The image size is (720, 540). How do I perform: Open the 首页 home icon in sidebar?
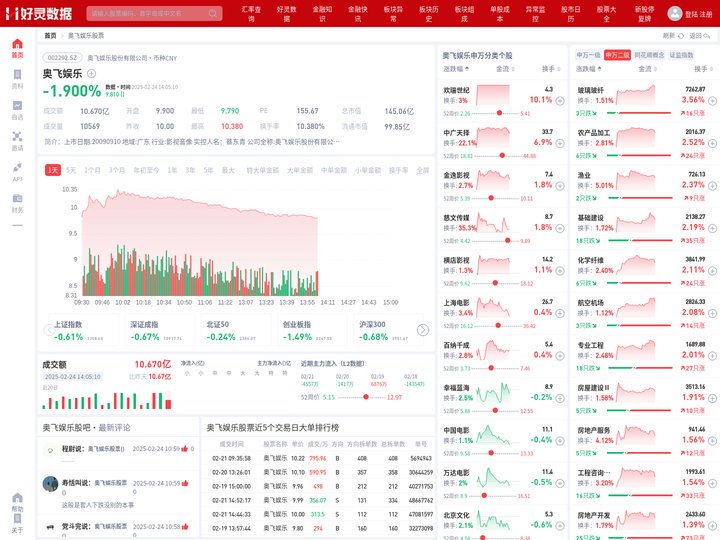coord(17,44)
